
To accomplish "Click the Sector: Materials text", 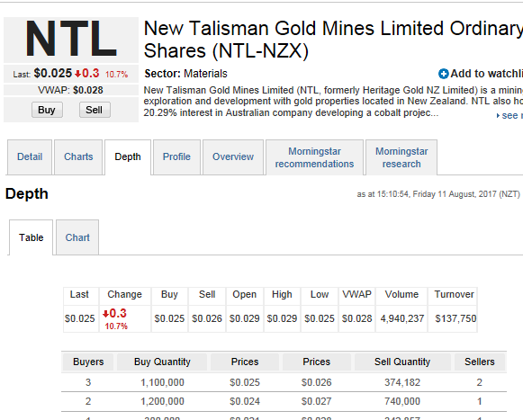I will click(185, 74).
